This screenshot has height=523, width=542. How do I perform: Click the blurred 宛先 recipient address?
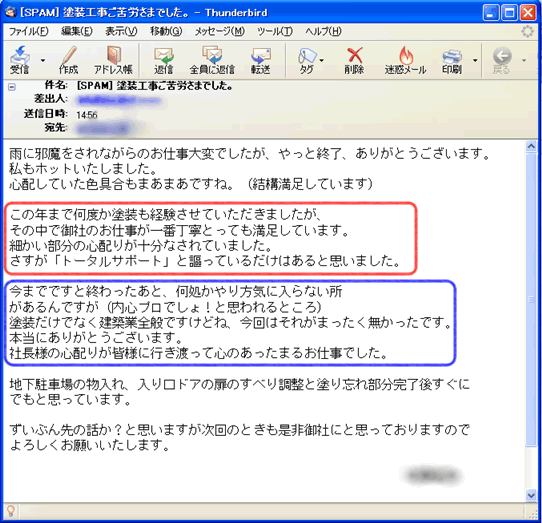[x=103, y=129]
